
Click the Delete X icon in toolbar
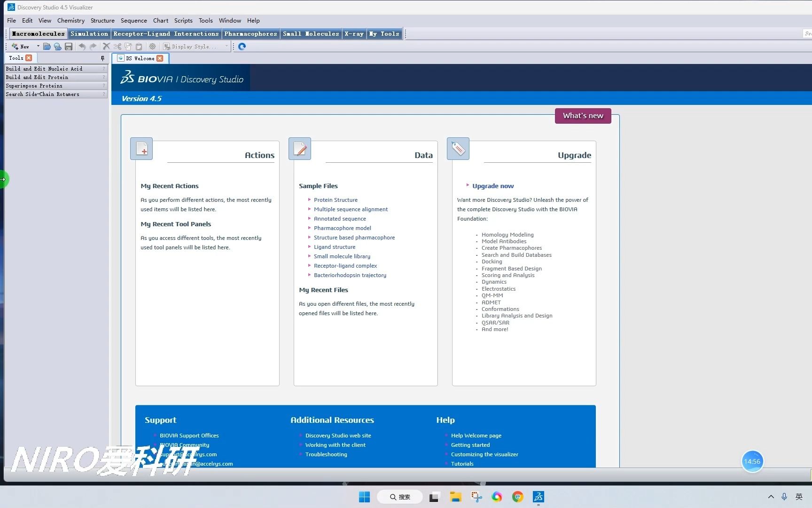[x=106, y=47]
